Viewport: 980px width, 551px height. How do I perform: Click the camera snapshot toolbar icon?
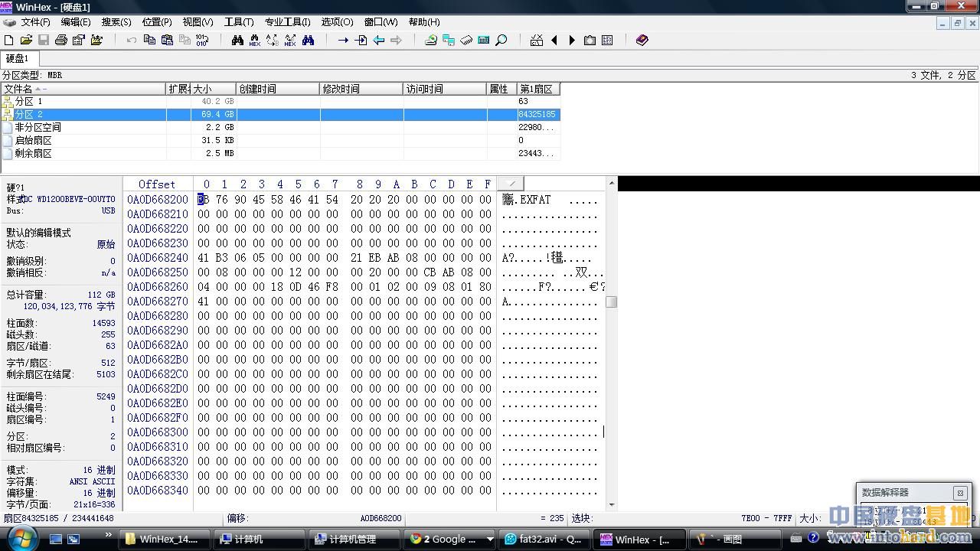590,40
